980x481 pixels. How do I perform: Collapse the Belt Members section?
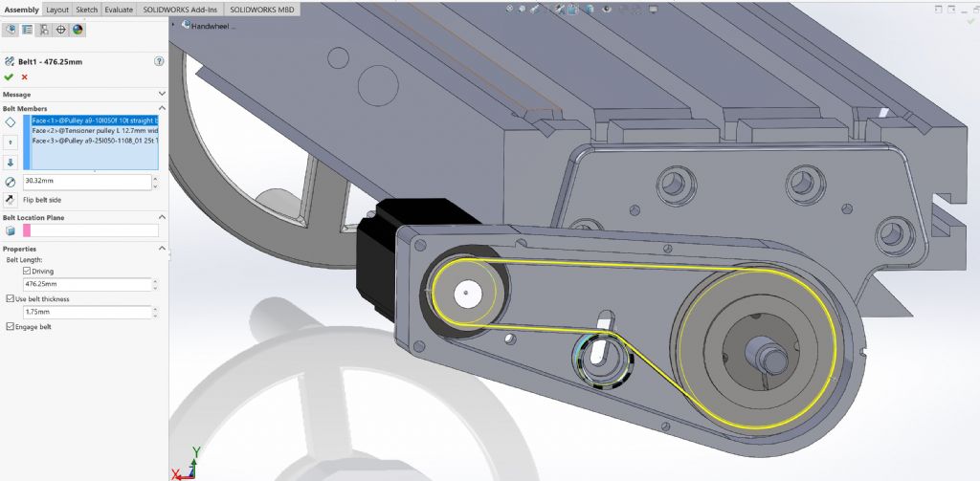162,108
